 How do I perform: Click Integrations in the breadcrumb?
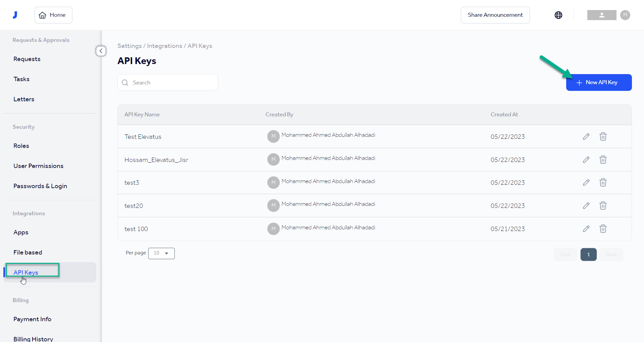click(164, 46)
